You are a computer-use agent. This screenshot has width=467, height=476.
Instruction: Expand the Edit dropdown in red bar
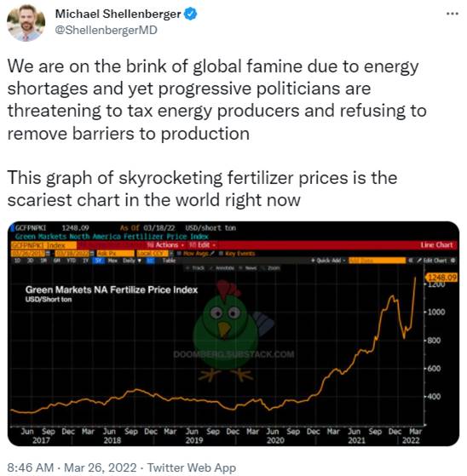[202, 245]
